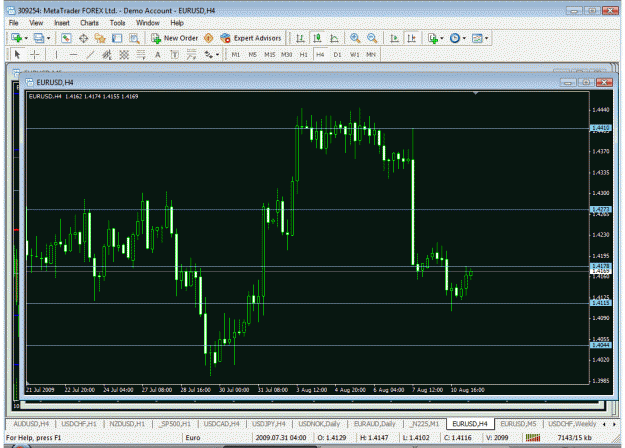The width and height of the screenshot is (625, 448).
Task: Zoom out of the chart
Action: (372, 38)
